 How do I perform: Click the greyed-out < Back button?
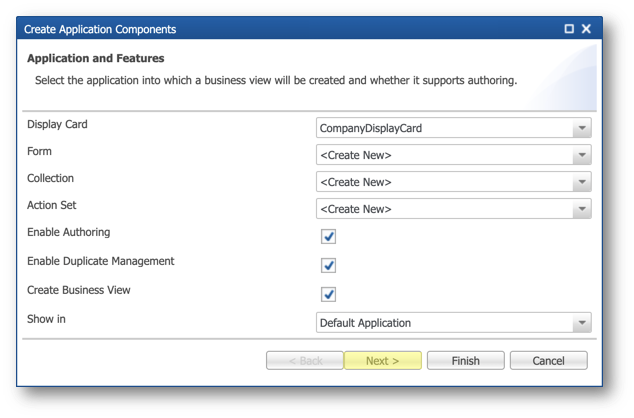(305, 360)
